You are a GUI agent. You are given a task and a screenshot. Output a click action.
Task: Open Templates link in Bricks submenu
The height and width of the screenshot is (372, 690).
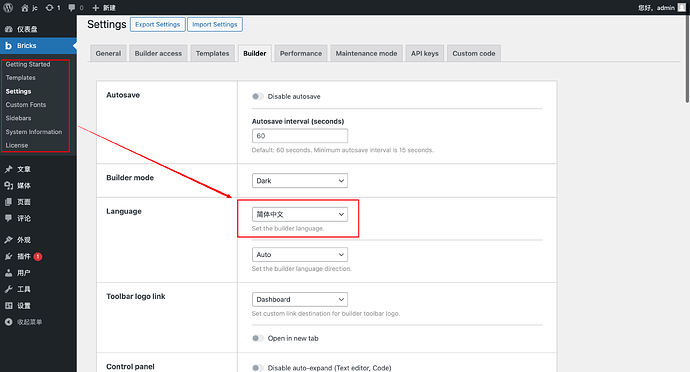click(x=21, y=77)
